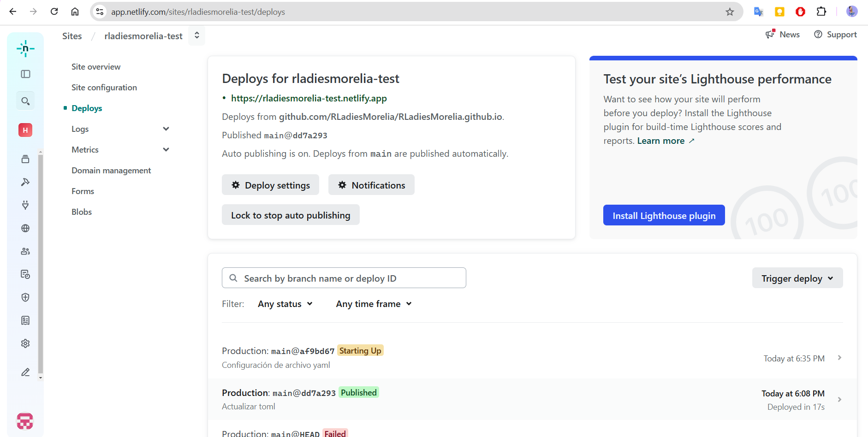View site information icon in address bar
This screenshot has height=437, width=868.
(100, 12)
